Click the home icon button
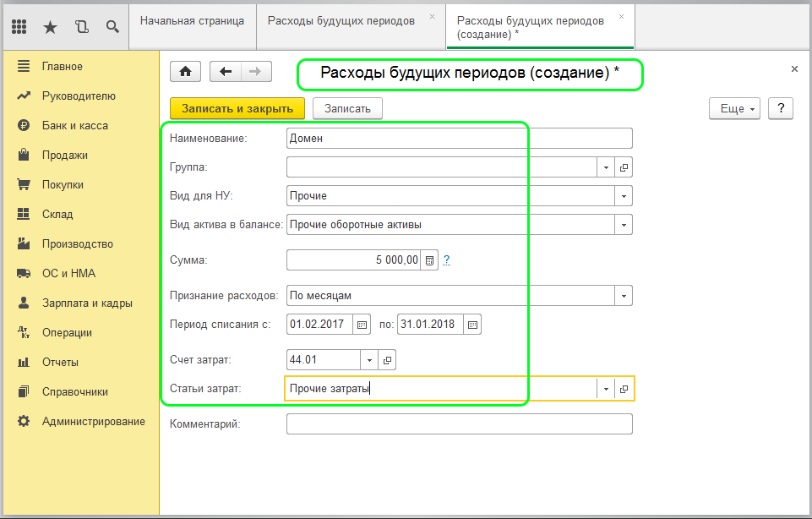The height and width of the screenshot is (519, 812). 185,72
